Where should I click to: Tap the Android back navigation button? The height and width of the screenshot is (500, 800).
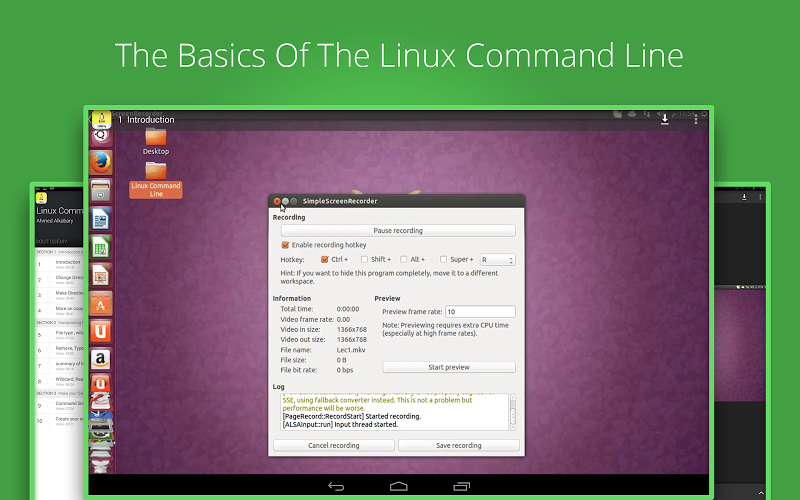[336, 486]
